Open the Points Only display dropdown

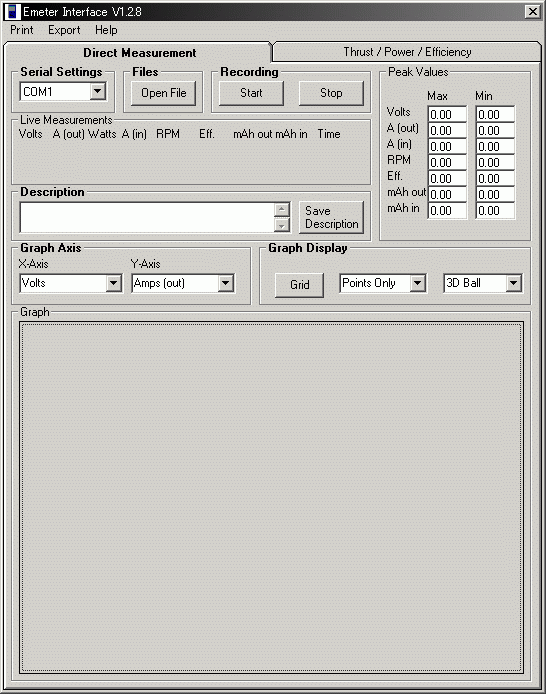(417, 283)
